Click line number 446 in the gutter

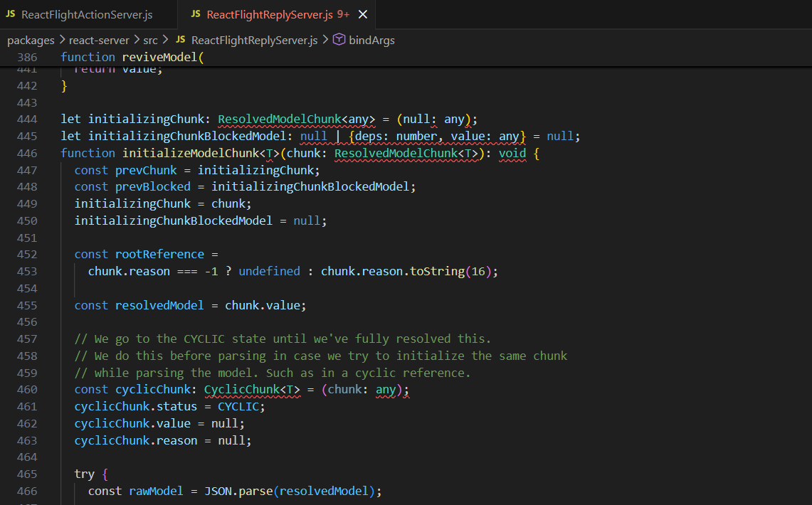(x=26, y=153)
